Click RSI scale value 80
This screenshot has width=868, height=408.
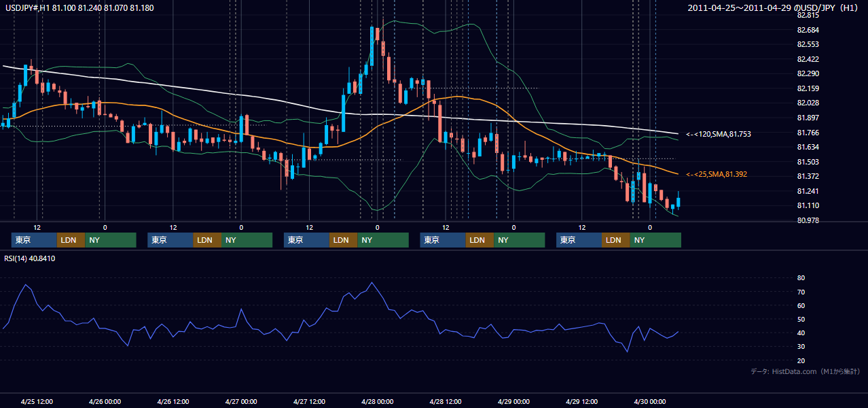pos(801,278)
